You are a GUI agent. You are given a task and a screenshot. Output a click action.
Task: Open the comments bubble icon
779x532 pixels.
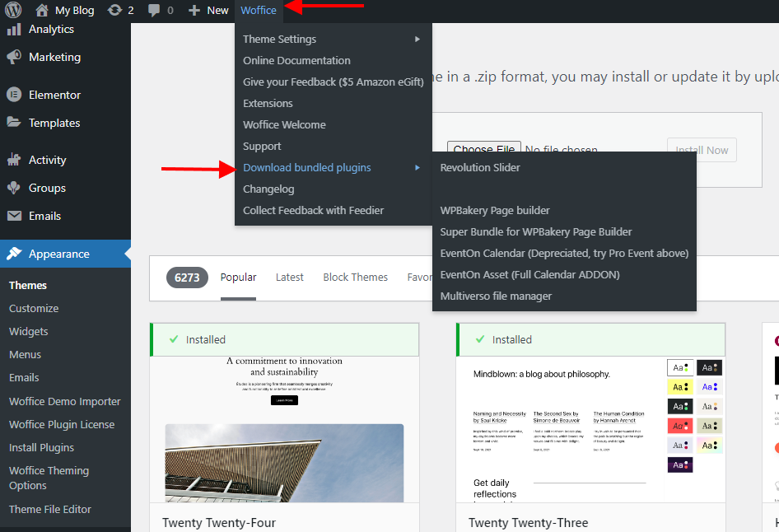pyautogui.click(x=154, y=11)
